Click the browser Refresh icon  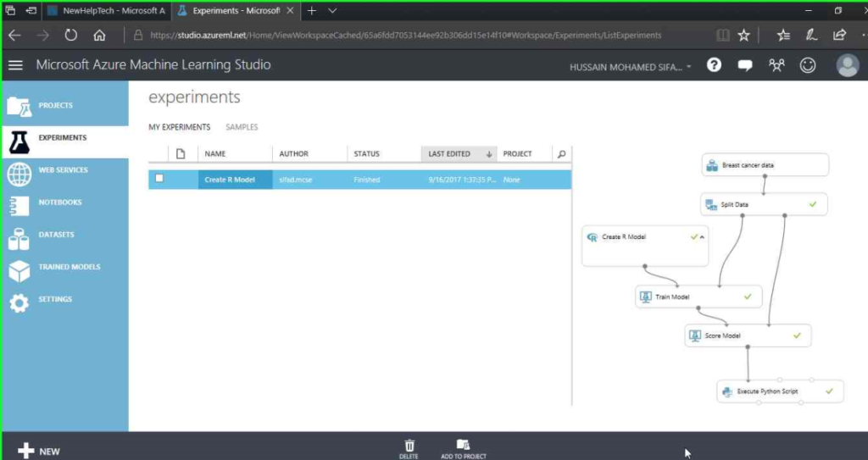(71, 36)
